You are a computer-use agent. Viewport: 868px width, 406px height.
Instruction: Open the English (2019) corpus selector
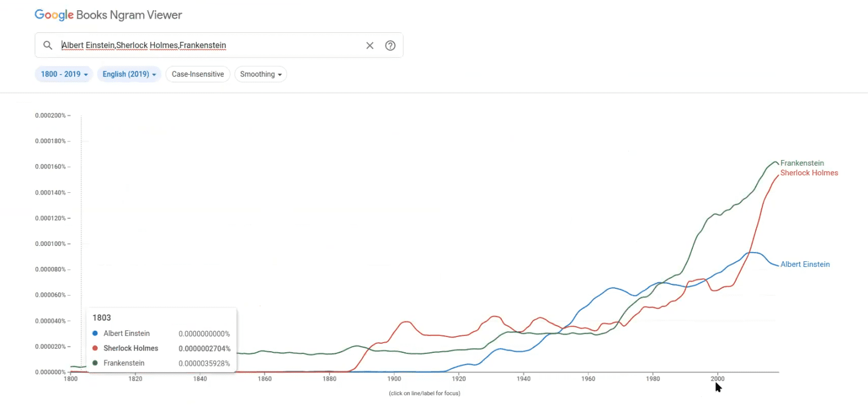click(129, 74)
